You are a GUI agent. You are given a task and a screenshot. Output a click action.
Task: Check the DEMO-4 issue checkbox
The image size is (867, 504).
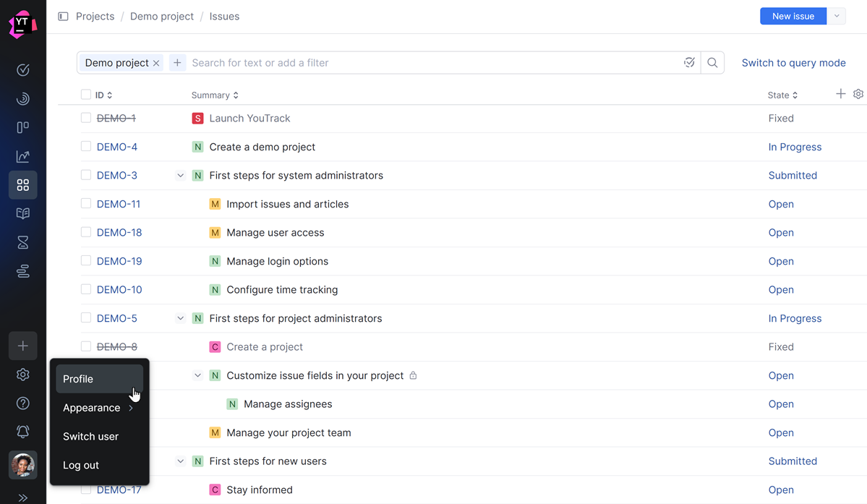coord(86,147)
